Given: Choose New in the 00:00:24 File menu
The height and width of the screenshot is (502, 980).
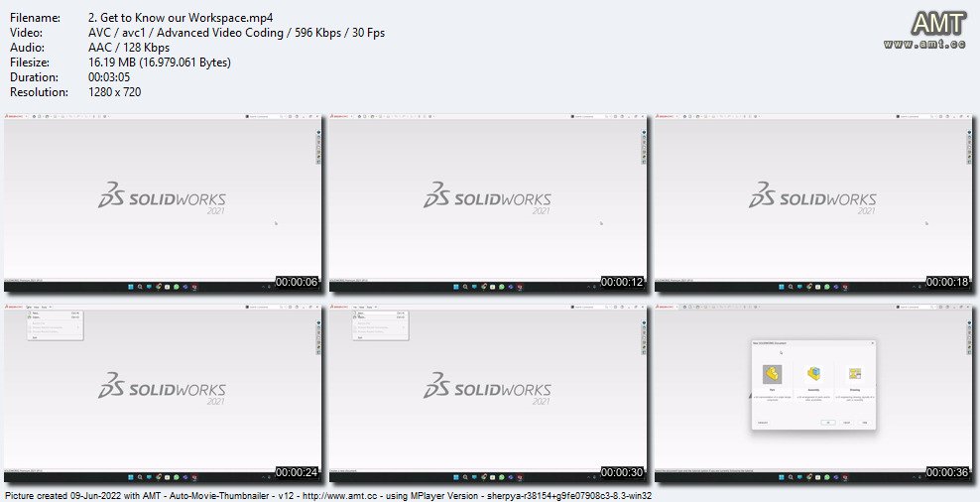Looking at the screenshot, I should tap(54, 314).
